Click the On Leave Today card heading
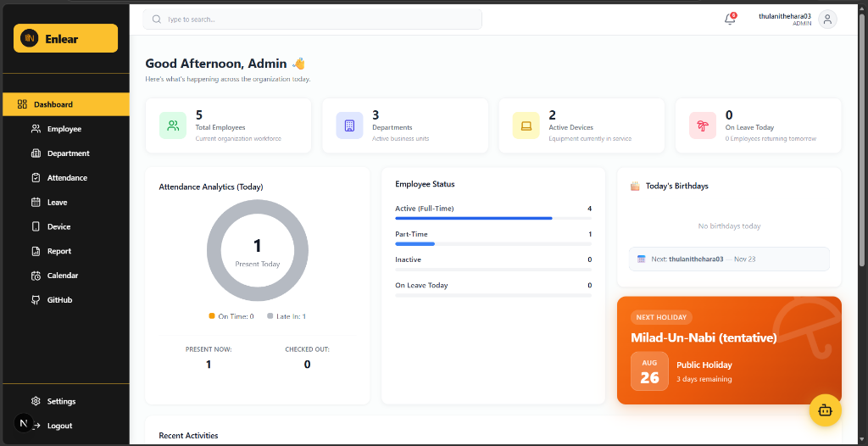This screenshot has height=446, width=868. pyautogui.click(x=749, y=127)
